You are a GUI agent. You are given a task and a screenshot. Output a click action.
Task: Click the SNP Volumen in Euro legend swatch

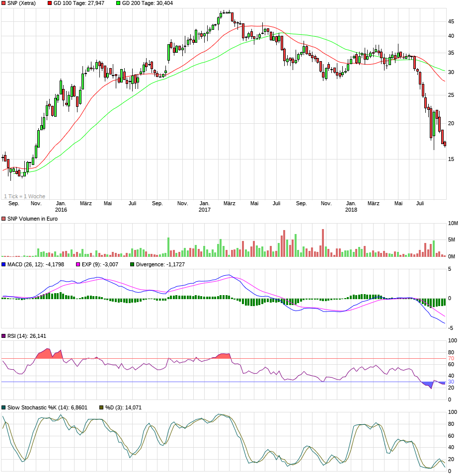click(x=3, y=219)
